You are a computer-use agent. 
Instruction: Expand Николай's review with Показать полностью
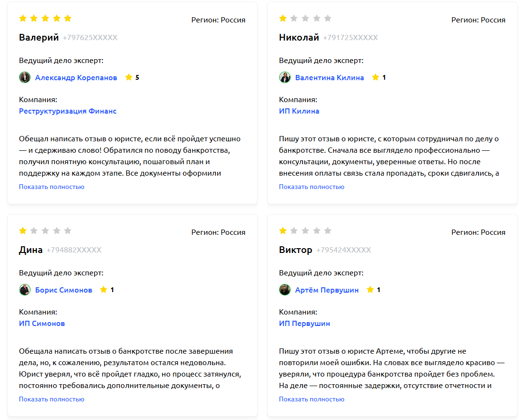311,187
